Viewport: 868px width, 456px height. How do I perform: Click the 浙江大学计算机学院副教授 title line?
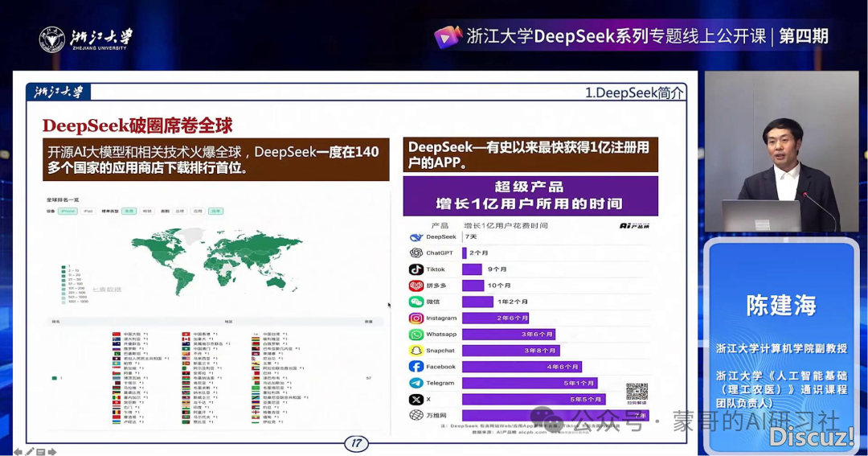(781, 348)
